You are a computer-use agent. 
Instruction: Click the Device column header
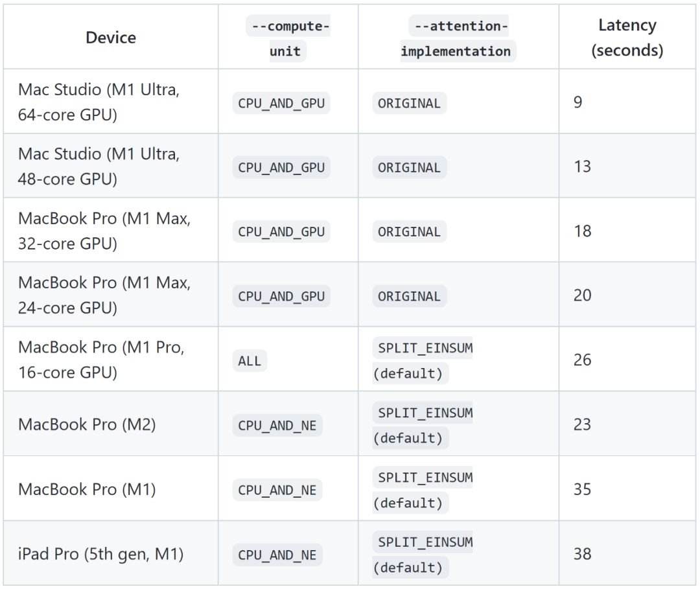pos(111,38)
